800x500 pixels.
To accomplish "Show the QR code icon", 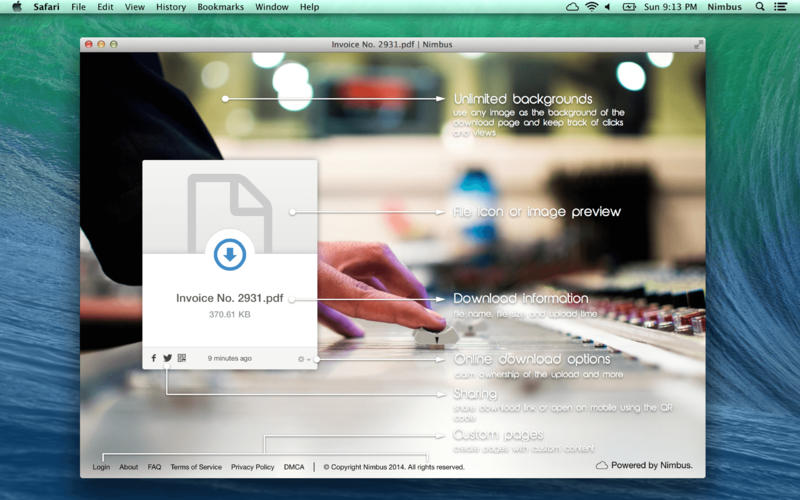I will click(182, 358).
